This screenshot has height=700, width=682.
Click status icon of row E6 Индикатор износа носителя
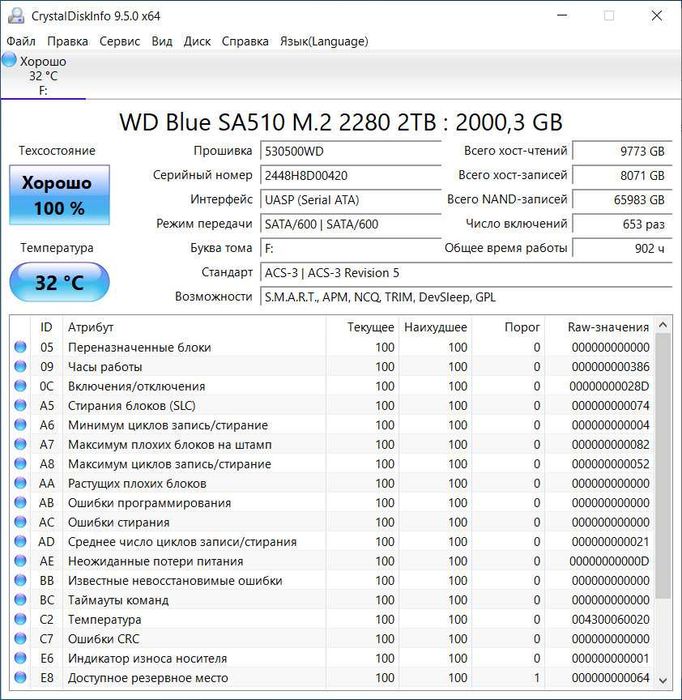click(x=21, y=658)
